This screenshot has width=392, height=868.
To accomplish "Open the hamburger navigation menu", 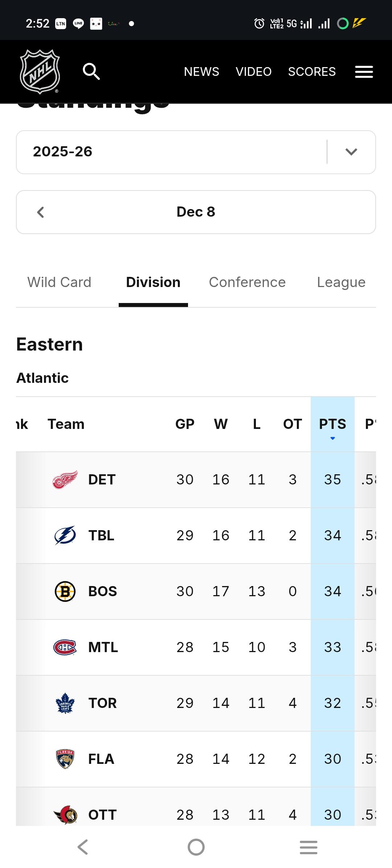I will pyautogui.click(x=364, y=72).
